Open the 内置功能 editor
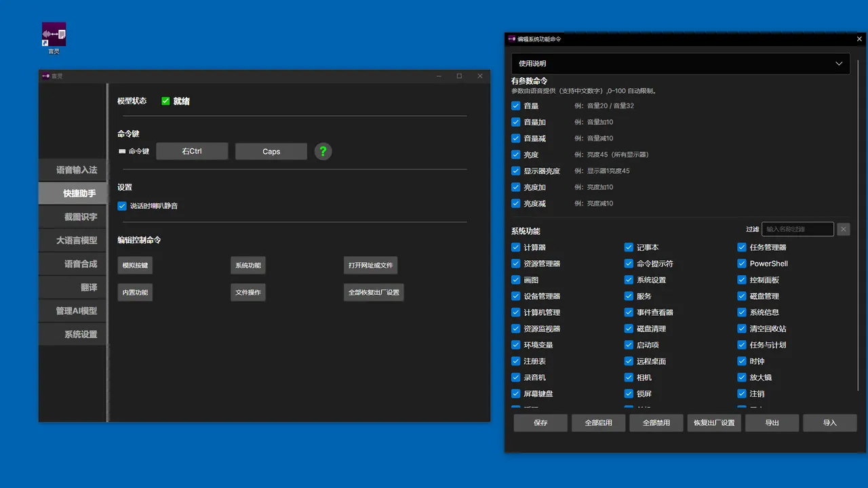The height and width of the screenshot is (488, 868). (135, 292)
